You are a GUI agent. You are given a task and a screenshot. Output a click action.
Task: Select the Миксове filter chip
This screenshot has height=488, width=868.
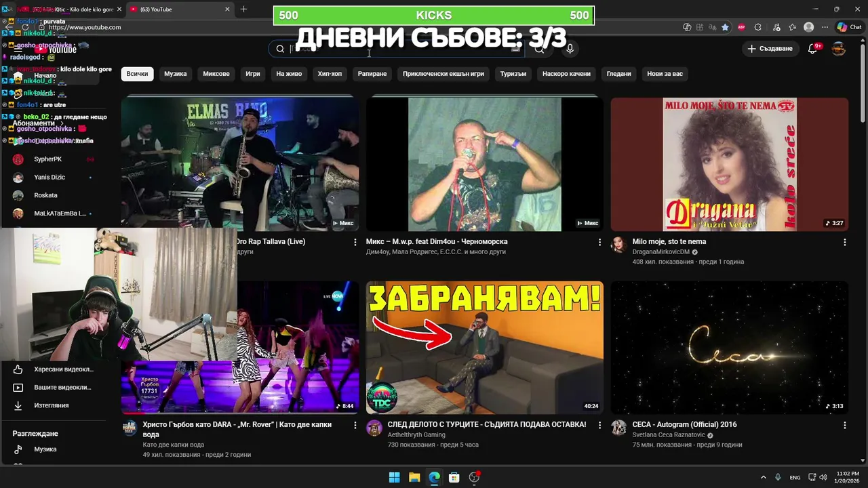click(216, 74)
